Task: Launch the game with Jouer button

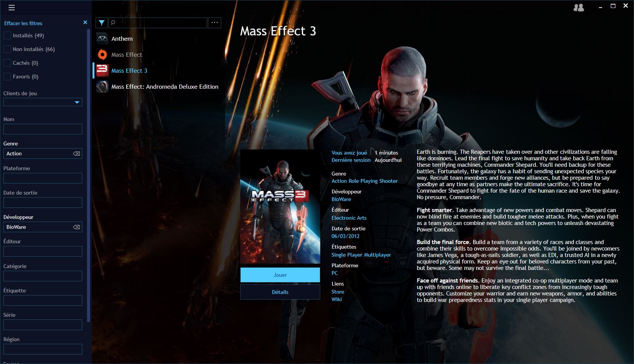Action: click(x=280, y=275)
